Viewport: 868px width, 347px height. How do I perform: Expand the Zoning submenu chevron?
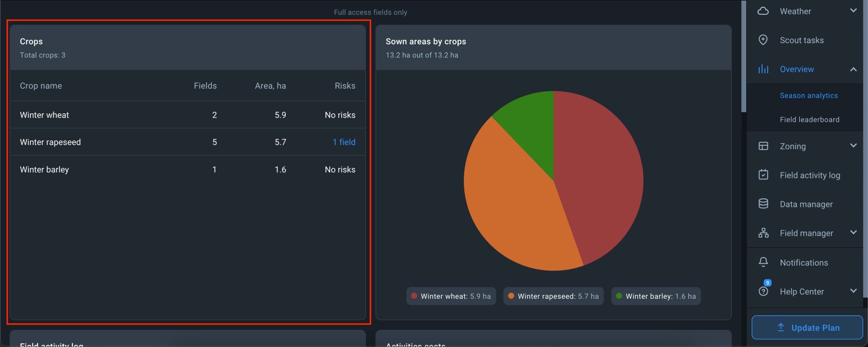853,146
